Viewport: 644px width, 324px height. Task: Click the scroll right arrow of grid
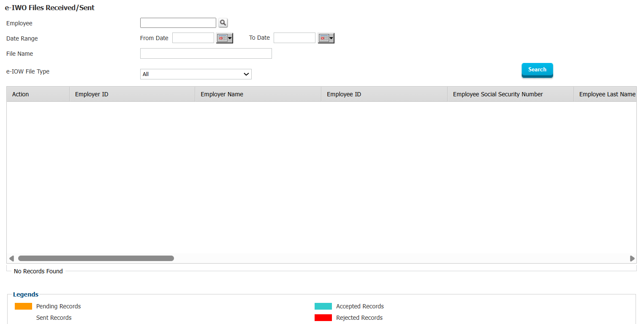[632, 258]
